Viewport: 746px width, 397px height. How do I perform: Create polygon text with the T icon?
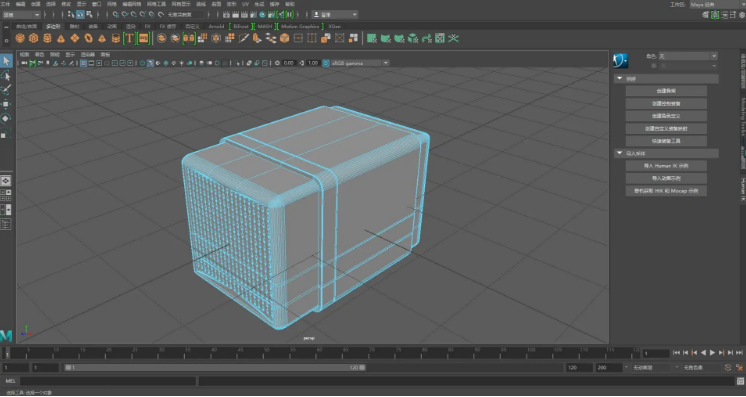pyautogui.click(x=129, y=38)
